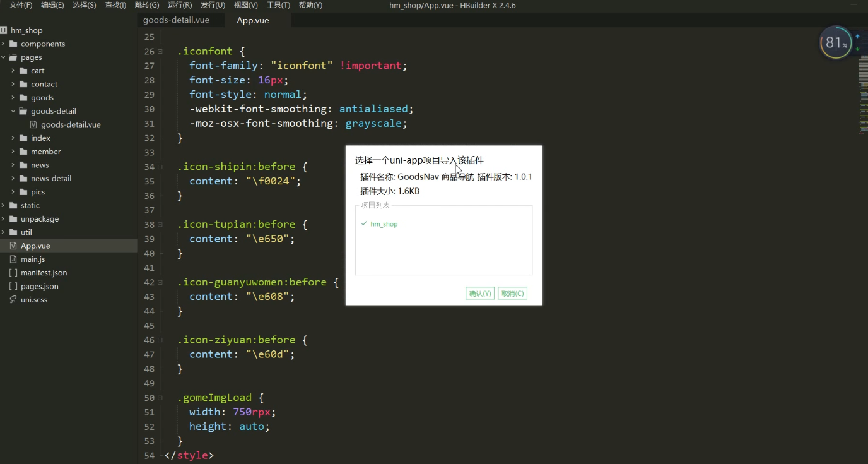868x464 pixels.
Task: Open manifest.json from the project tree
Action: tap(44, 273)
